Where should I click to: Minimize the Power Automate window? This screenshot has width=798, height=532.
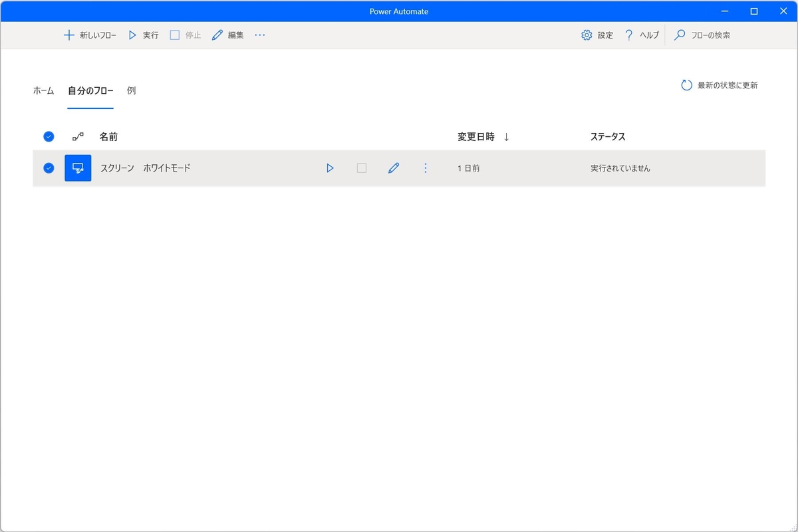724,11
